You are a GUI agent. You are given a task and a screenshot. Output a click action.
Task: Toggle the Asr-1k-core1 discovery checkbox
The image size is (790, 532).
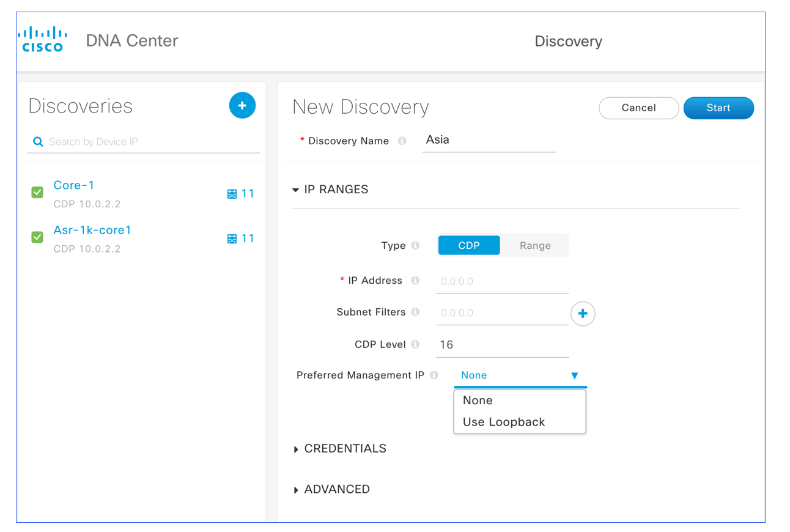click(37, 237)
